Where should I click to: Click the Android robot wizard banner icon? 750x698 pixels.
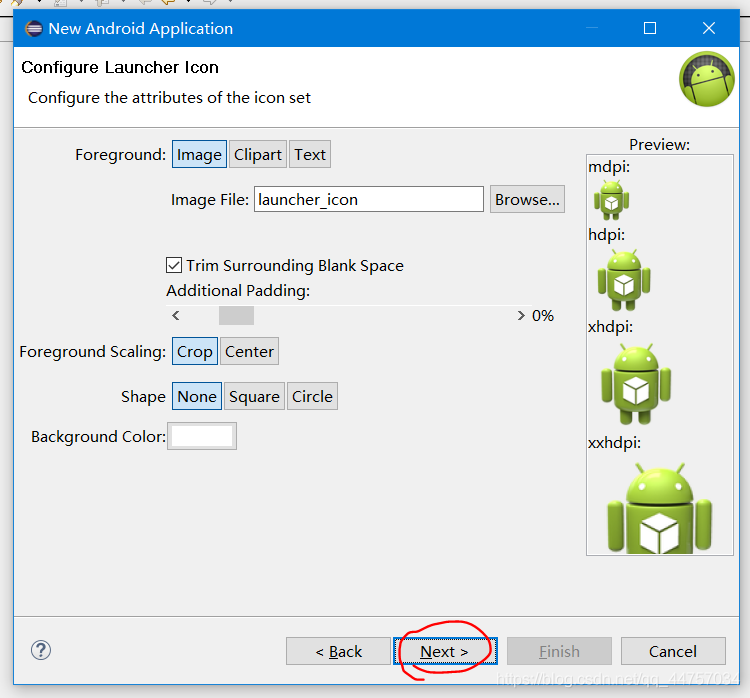[x=707, y=79]
